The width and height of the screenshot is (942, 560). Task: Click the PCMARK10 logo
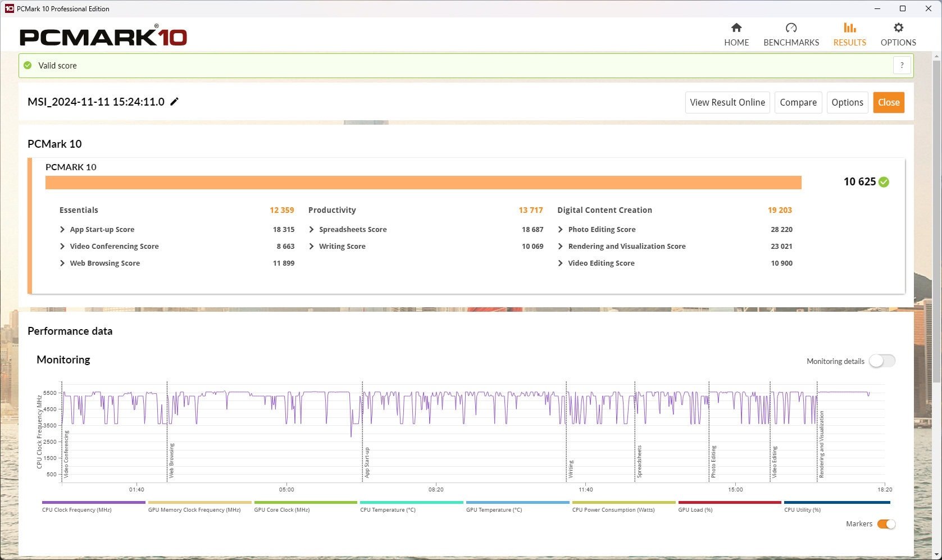(x=103, y=37)
